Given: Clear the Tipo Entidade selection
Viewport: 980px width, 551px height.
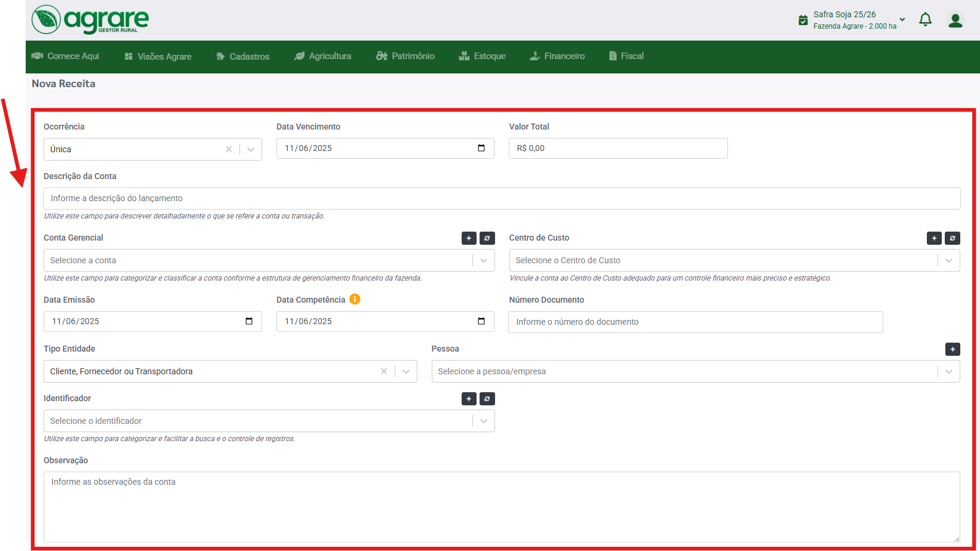Looking at the screenshot, I should 384,371.
